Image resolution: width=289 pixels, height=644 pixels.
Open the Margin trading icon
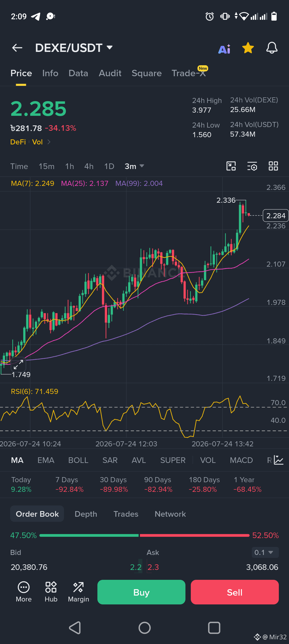(x=78, y=592)
